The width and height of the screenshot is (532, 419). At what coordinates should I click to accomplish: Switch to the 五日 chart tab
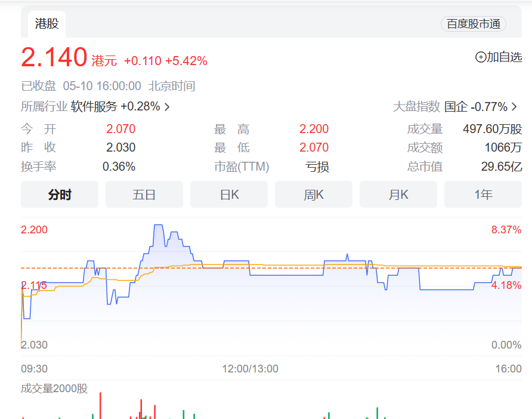[144, 195]
